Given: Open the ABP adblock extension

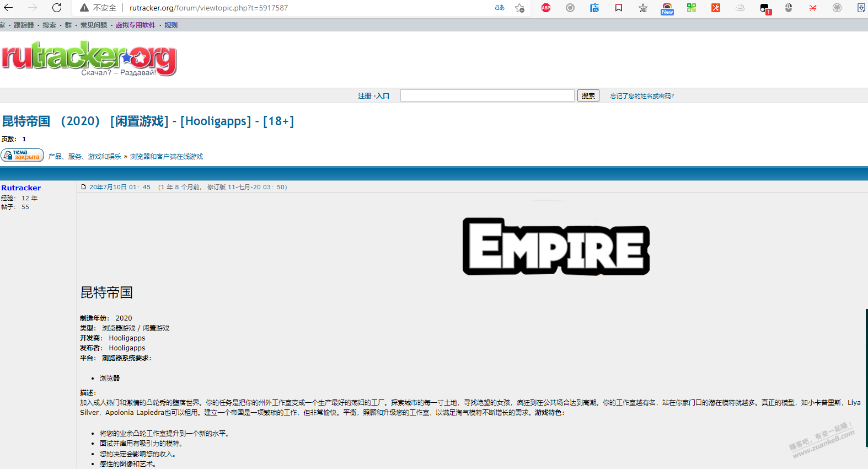Looking at the screenshot, I should point(546,8).
